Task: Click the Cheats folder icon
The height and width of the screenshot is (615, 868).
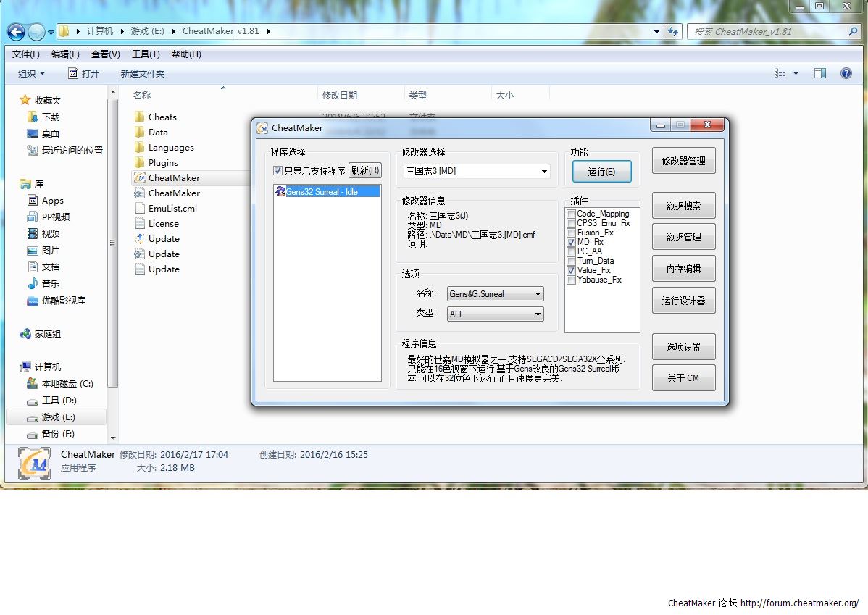Action: (140, 117)
